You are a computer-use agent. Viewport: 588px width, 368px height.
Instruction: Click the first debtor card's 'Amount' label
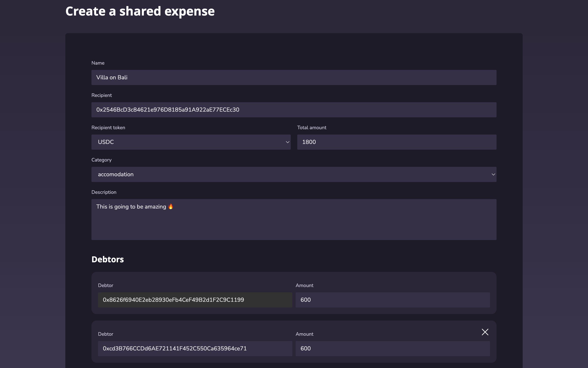click(304, 285)
